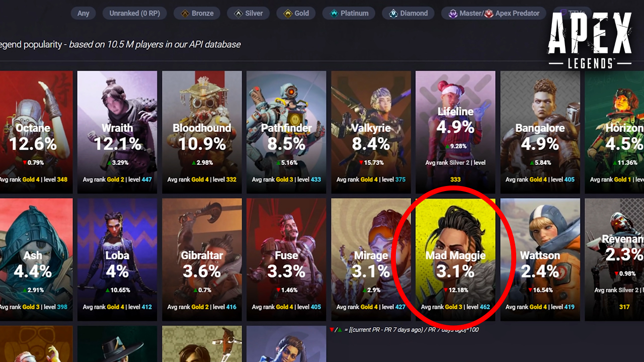The height and width of the screenshot is (362, 644).
Task: Click the Wattson legend card
Action: pos(540,259)
